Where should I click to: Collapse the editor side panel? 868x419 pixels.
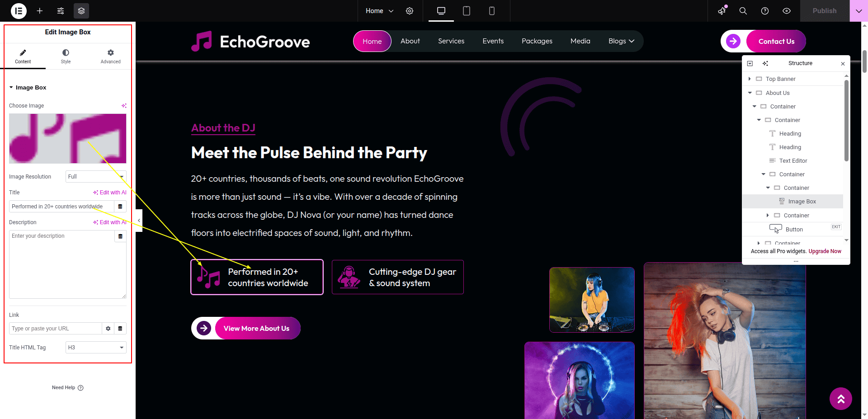point(139,221)
